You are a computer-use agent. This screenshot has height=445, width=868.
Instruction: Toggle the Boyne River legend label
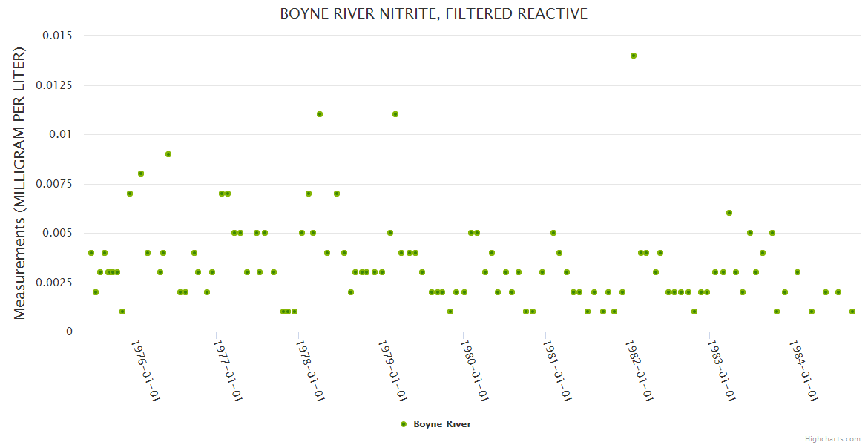tap(441, 424)
